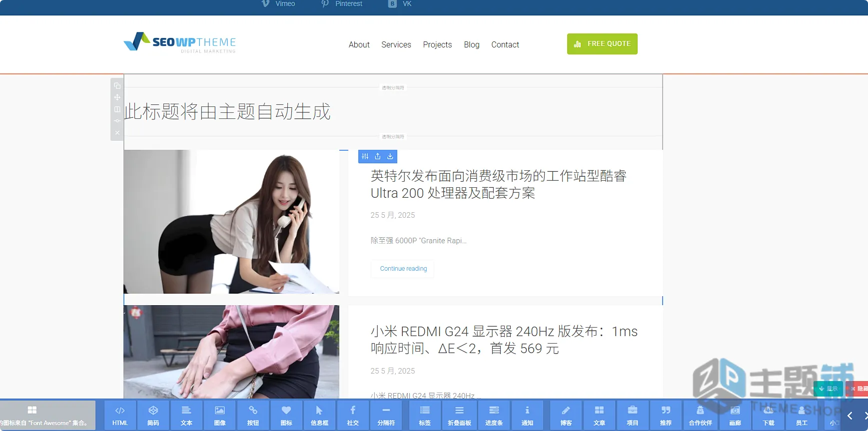Screen dimensions: 868x431
Task: Show the builder panel via green 显示 button
Action: pyautogui.click(x=829, y=389)
